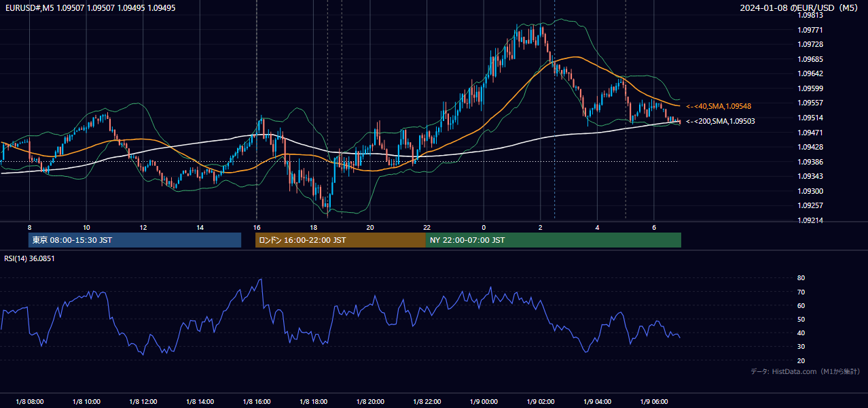Click the bottom time label 1/8 10:00
Viewport: 868px width, 408px height.
pyautogui.click(x=87, y=402)
